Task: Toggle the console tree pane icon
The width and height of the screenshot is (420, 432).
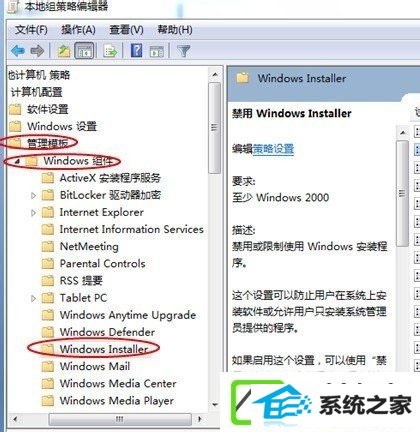Action: (84, 51)
